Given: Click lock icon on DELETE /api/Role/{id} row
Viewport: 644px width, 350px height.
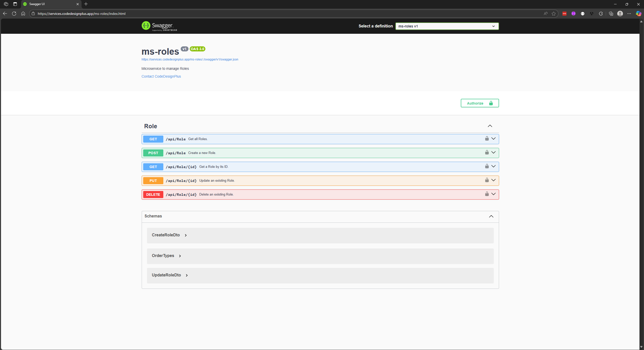Looking at the screenshot, I should point(487,194).
